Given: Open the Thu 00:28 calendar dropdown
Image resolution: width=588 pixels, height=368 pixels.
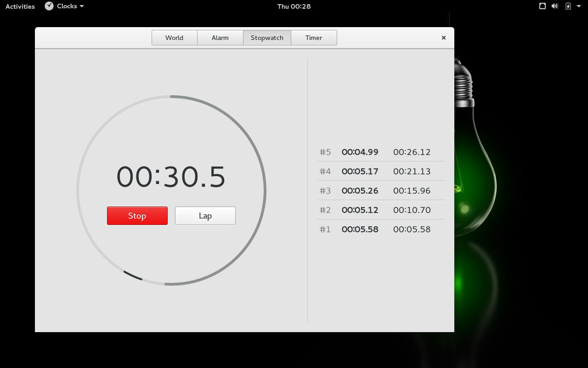Looking at the screenshot, I should coord(294,6).
